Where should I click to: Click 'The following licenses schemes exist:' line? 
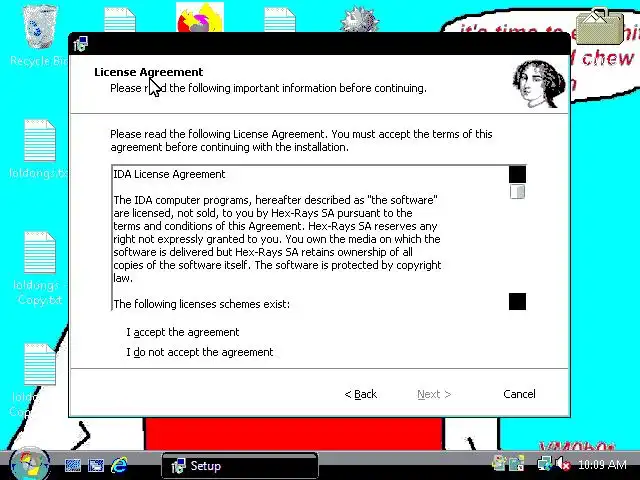coord(202,304)
